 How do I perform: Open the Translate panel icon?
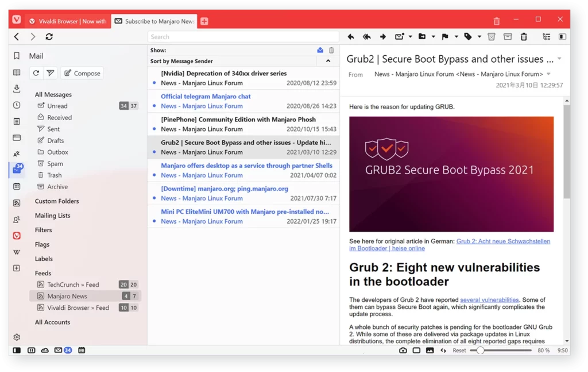click(x=17, y=154)
